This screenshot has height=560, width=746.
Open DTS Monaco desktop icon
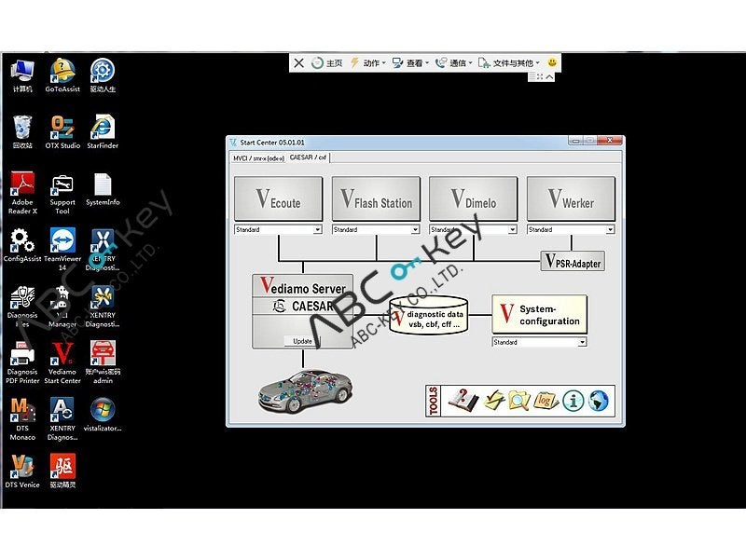(22, 419)
